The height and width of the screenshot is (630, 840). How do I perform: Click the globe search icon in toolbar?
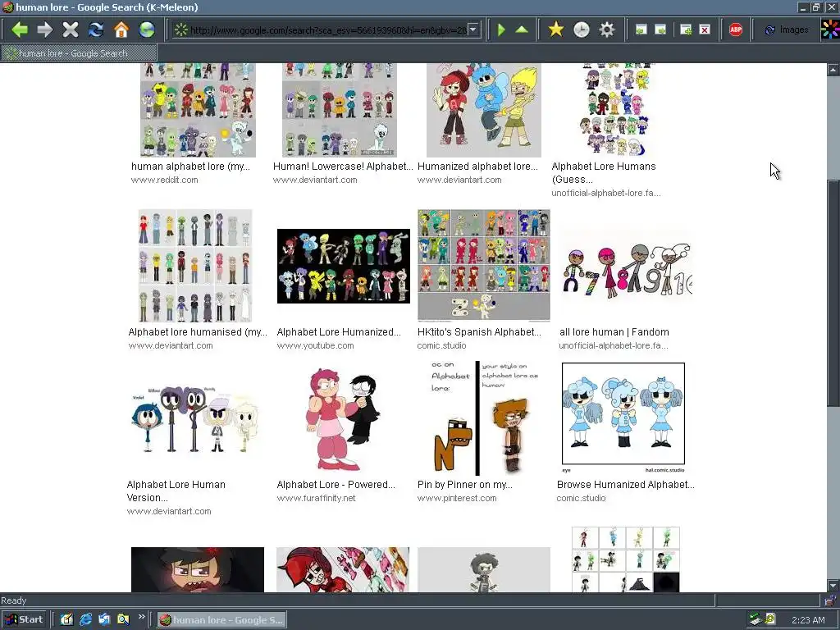point(147,30)
